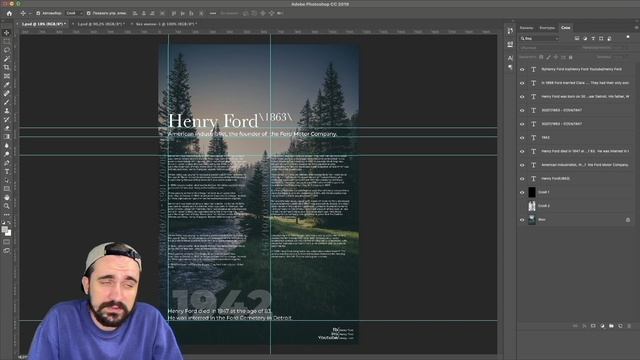Select the Dodge tool
Viewport: 640px width, 360px height.
click(x=7, y=154)
